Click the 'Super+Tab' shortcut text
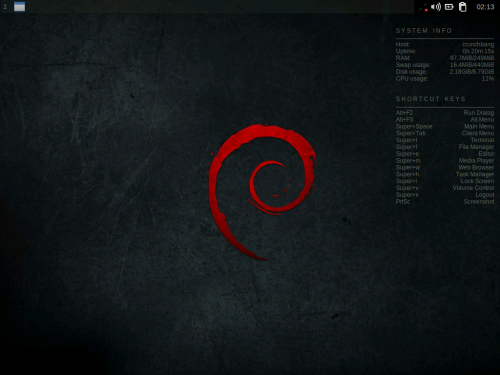The width and height of the screenshot is (500, 375). click(411, 133)
